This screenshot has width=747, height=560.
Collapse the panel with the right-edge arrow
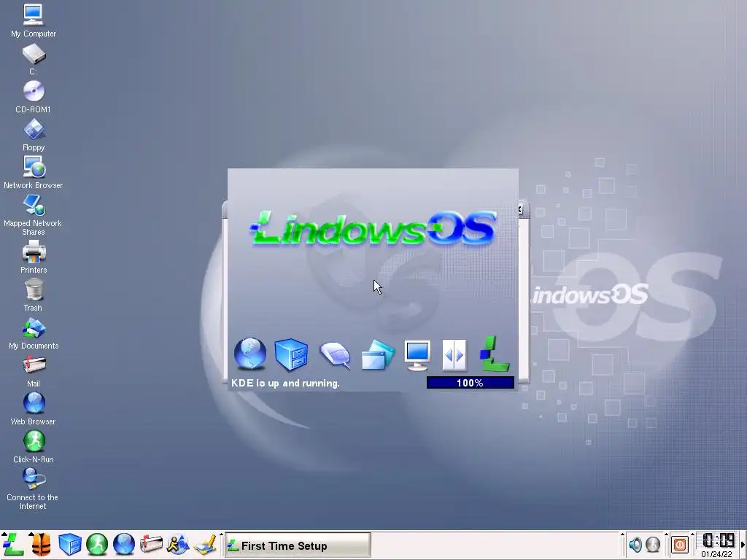[x=743, y=544]
